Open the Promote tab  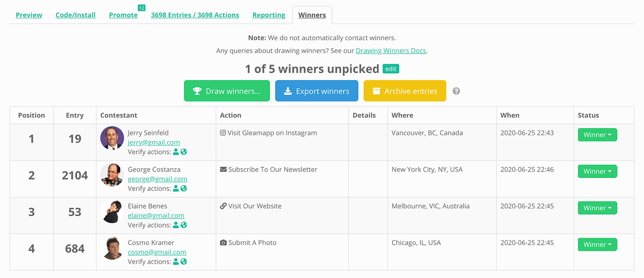pos(123,15)
